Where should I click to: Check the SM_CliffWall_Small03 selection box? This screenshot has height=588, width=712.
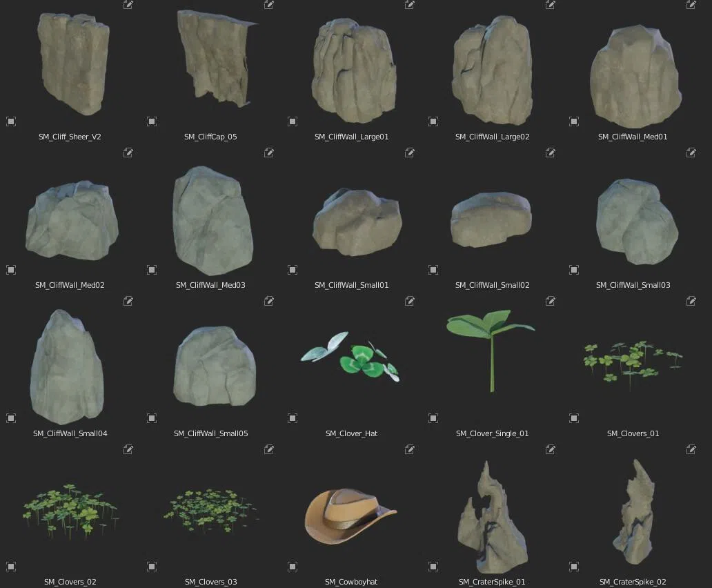pyautogui.click(x=574, y=270)
